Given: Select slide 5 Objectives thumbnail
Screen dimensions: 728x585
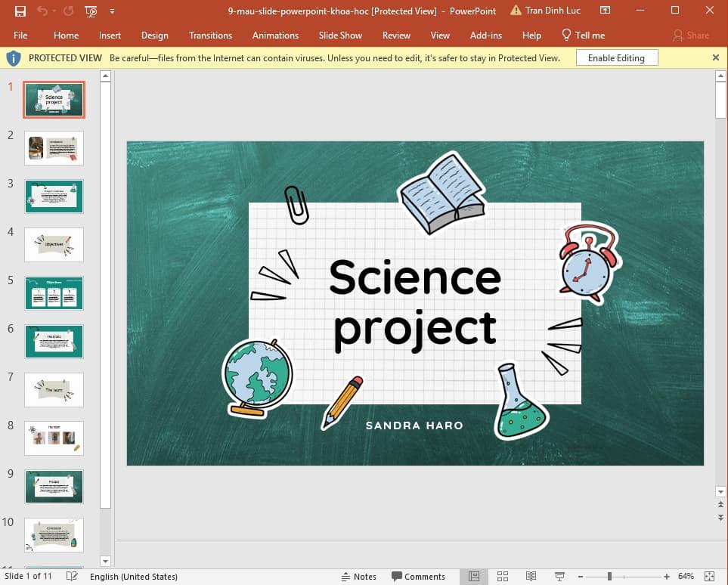Looking at the screenshot, I should [x=54, y=293].
